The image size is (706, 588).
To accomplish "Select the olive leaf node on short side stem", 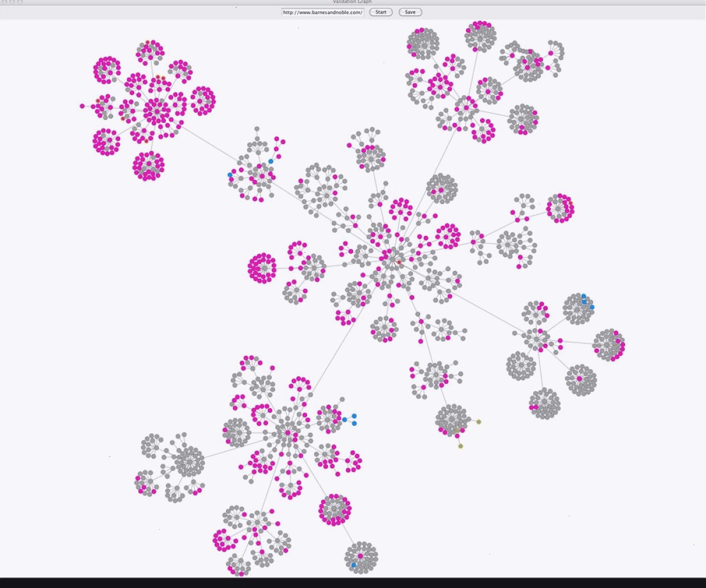I will click(x=478, y=422).
